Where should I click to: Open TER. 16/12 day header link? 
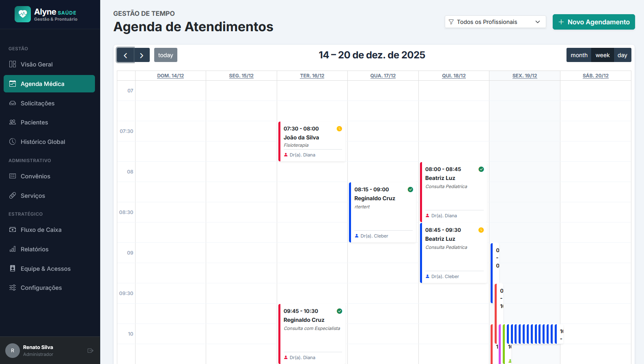(312, 76)
